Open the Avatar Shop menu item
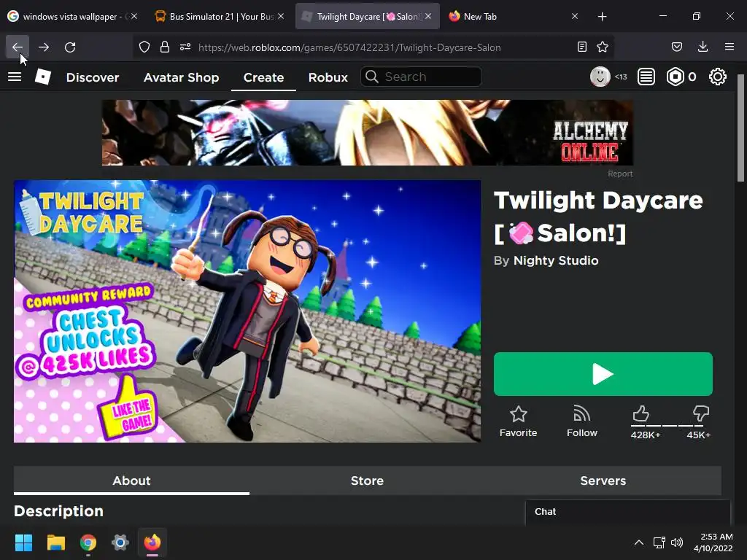Viewport: 747px width, 560px height. (181, 77)
